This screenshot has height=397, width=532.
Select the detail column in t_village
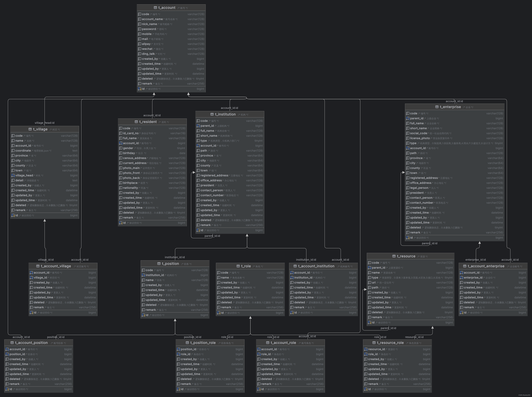pos(44,180)
